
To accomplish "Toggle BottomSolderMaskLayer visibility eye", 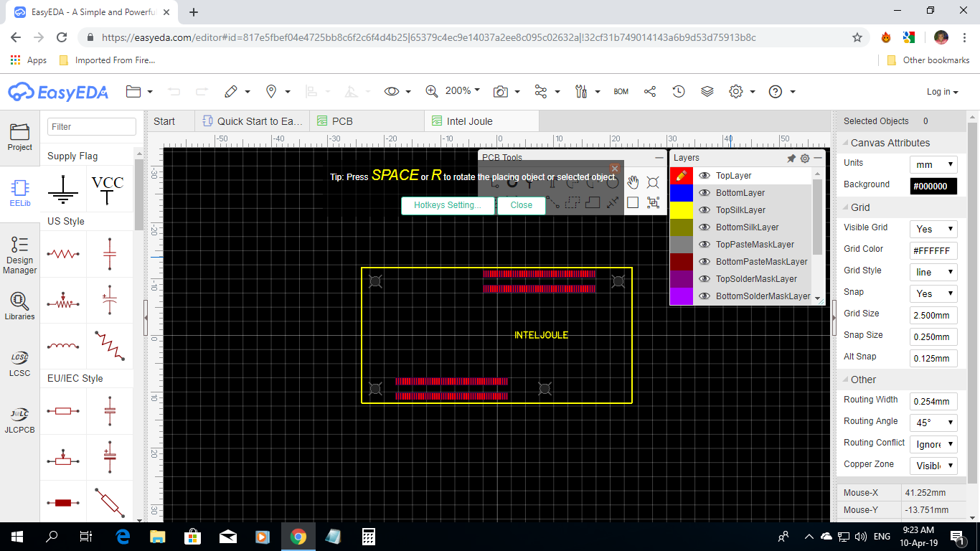I will (705, 296).
